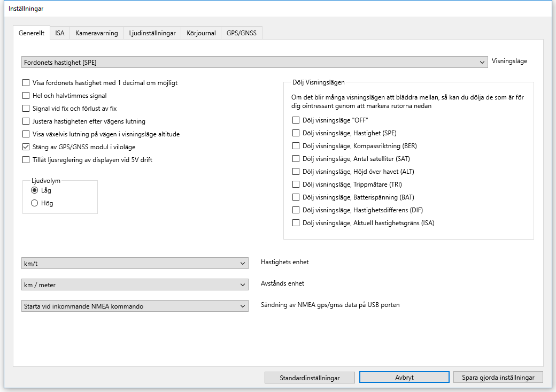Select the Körjournal tab
Screen dimensions: 556x392
point(202,33)
